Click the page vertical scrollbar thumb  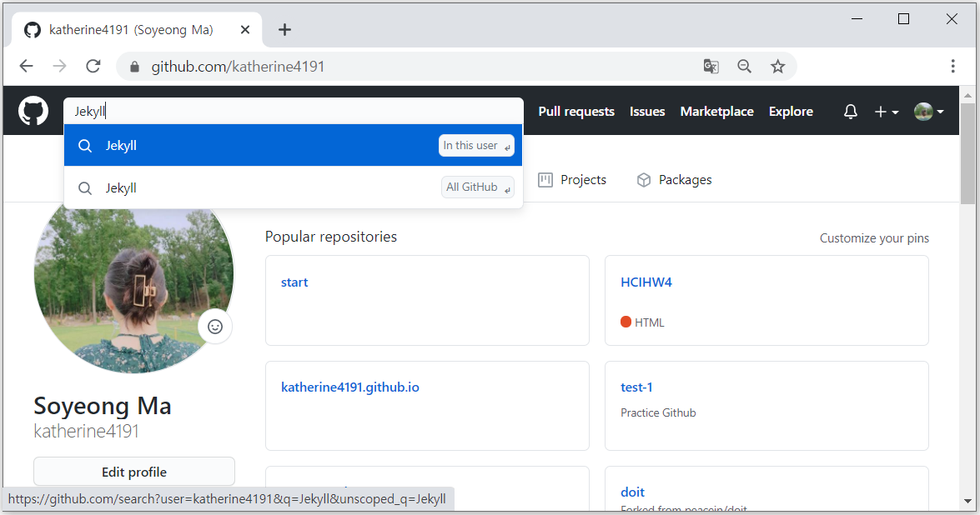click(967, 154)
